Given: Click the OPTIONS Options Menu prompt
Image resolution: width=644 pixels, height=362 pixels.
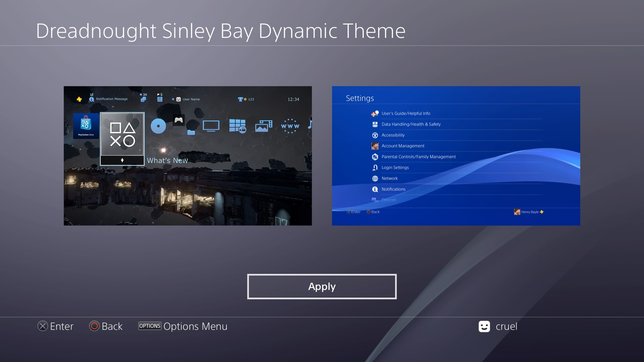Looking at the screenshot, I should click(183, 326).
